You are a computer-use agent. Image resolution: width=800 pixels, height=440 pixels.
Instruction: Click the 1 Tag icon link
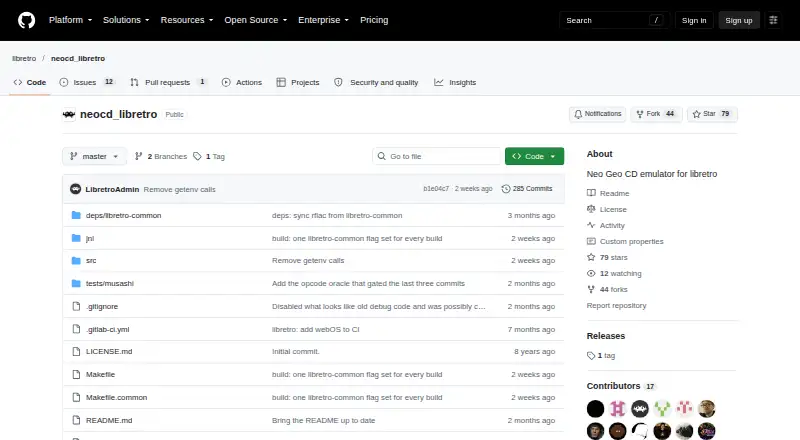click(197, 156)
